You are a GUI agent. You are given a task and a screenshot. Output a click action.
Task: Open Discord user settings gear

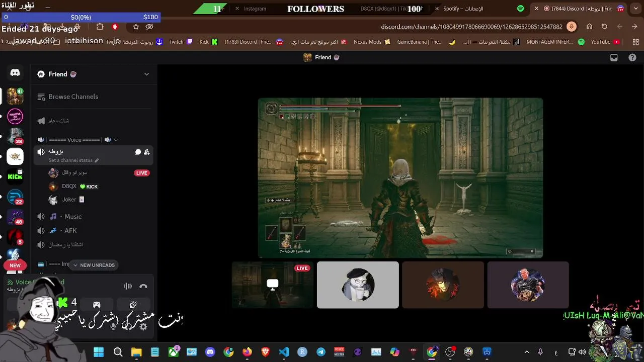click(x=143, y=327)
